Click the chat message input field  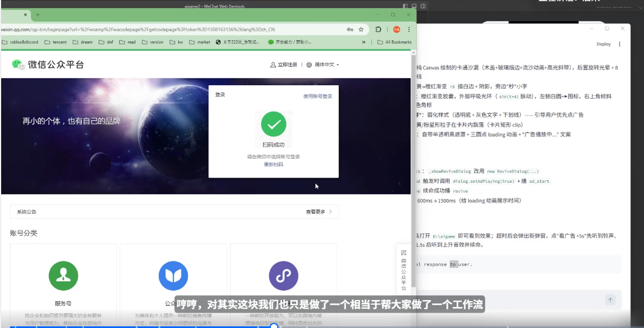click(x=509, y=300)
